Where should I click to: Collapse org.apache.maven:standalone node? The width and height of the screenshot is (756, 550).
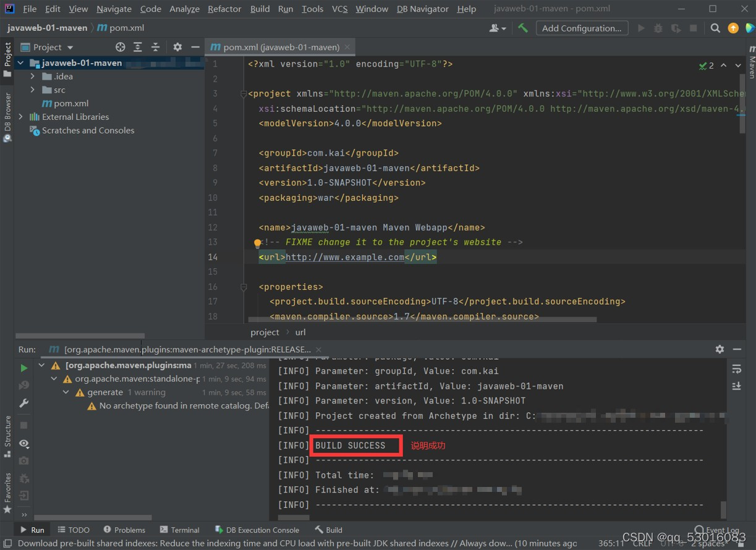tap(54, 379)
